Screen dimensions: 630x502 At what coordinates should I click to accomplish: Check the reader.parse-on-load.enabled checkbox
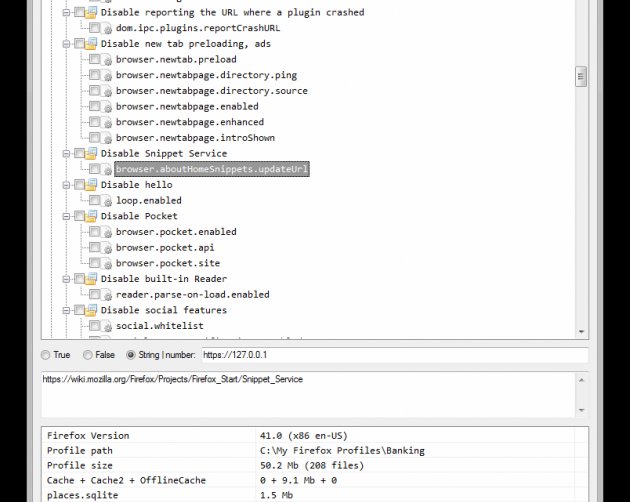point(95,294)
